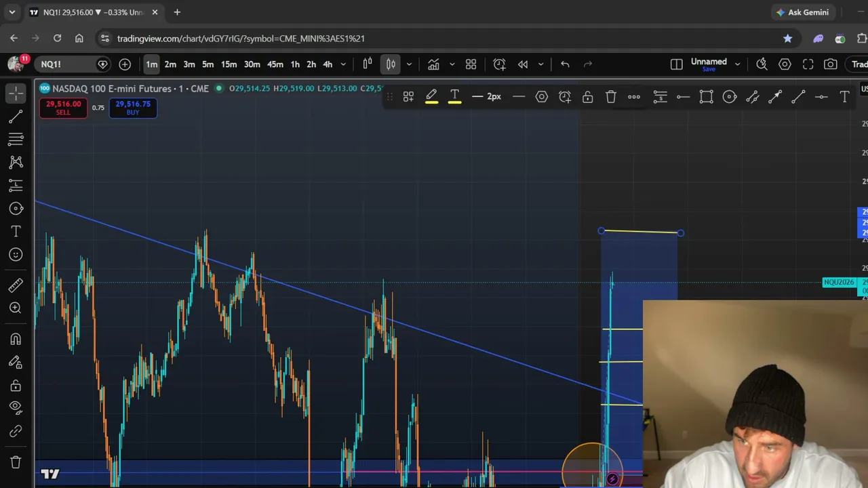Undo the last chart action
The width and height of the screenshot is (868, 488).
[x=565, y=64]
